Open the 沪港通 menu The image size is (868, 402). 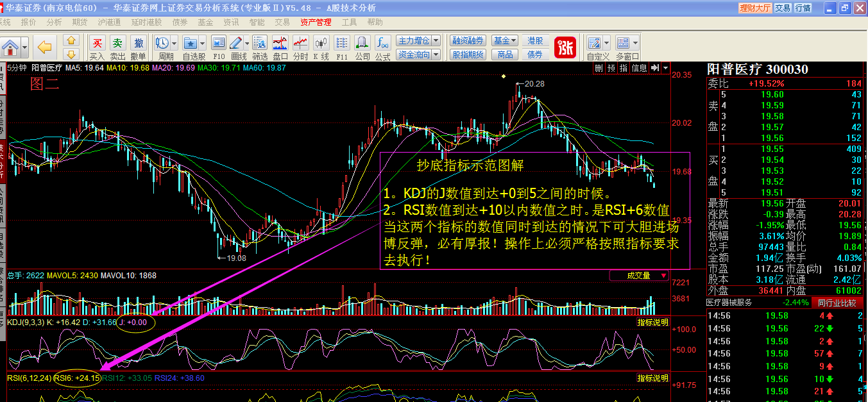(x=109, y=22)
